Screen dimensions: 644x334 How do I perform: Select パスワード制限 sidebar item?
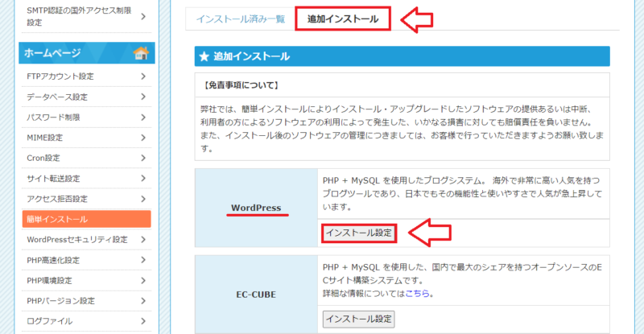coord(86,118)
